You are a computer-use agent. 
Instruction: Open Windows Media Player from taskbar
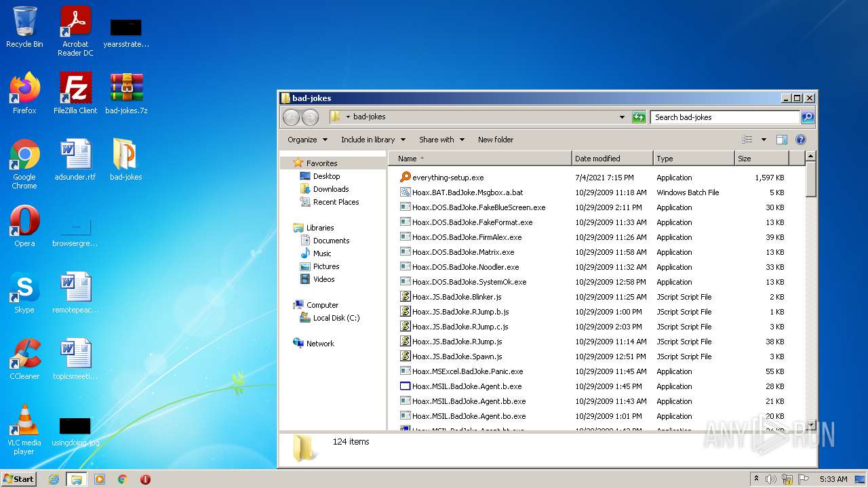click(100, 479)
